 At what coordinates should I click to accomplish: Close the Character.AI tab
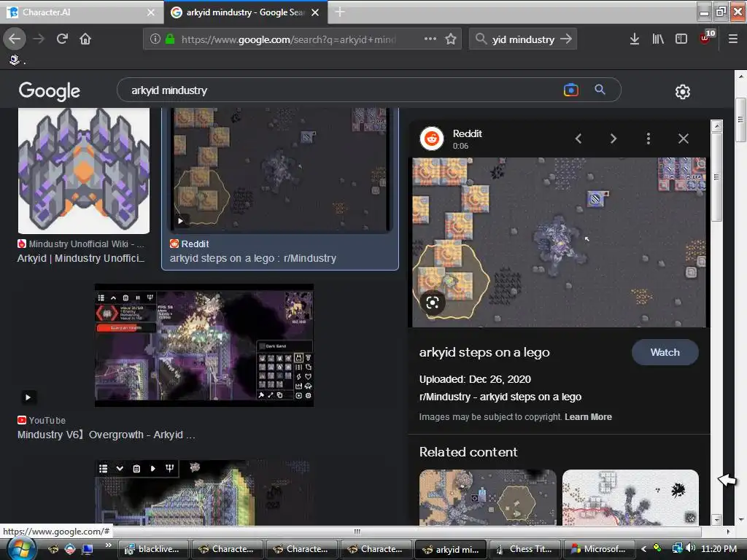click(x=150, y=12)
